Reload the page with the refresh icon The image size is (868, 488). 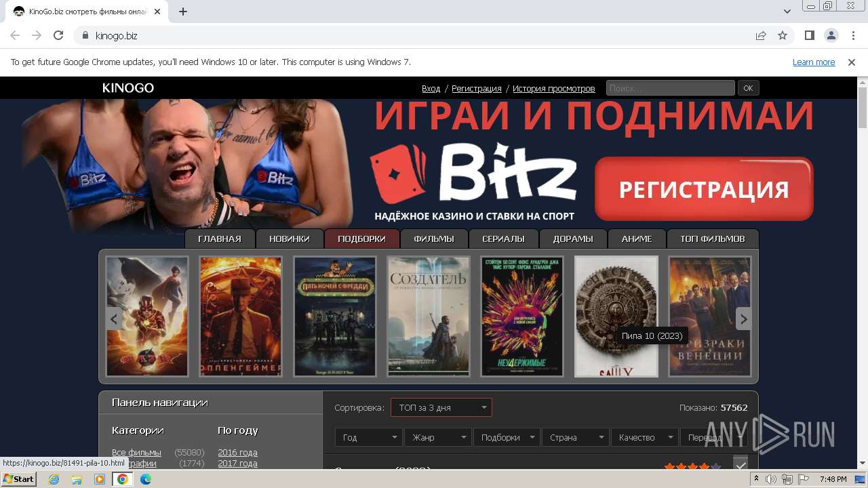58,35
